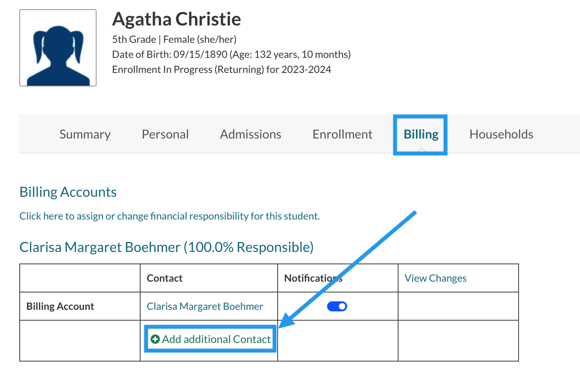Click the Enrollment In Progress status text

coord(222,69)
